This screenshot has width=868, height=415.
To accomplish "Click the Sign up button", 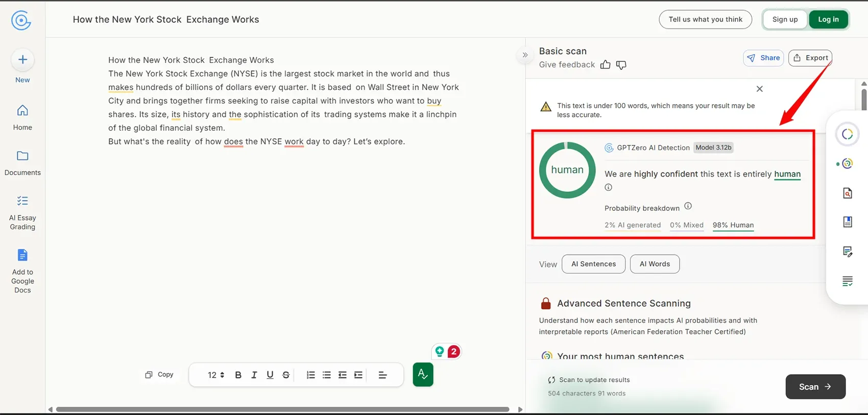I will (785, 19).
